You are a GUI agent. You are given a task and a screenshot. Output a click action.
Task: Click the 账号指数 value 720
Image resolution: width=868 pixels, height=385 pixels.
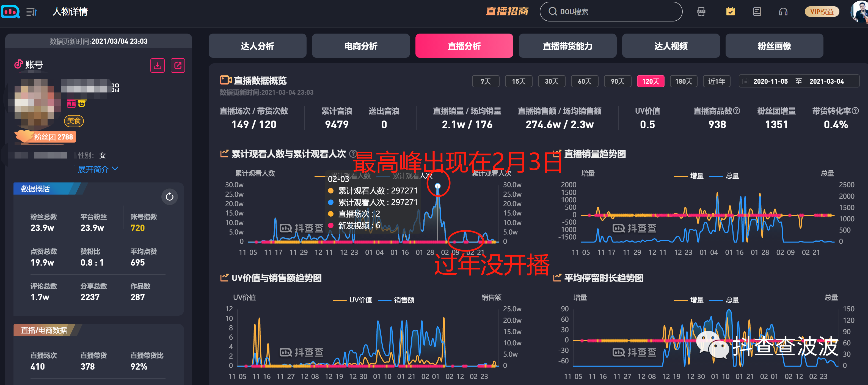click(x=137, y=228)
